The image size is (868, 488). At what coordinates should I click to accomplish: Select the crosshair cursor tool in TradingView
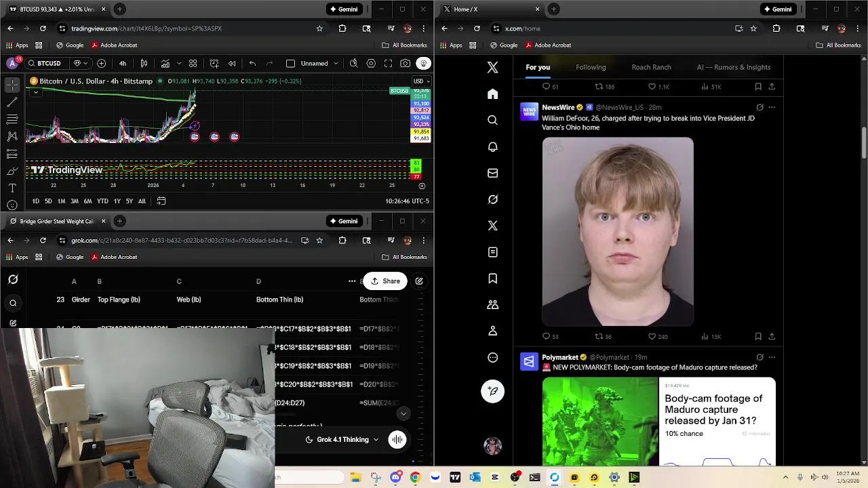tap(12, 85)
